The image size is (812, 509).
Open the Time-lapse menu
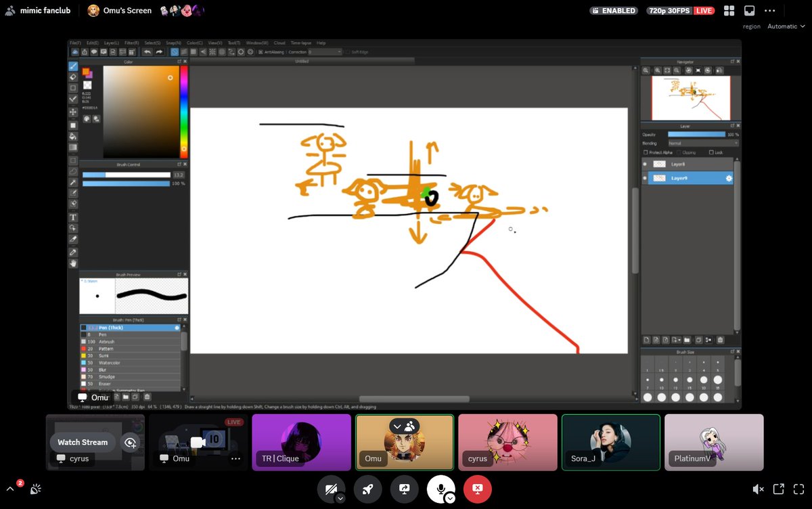tap(301, 43)
